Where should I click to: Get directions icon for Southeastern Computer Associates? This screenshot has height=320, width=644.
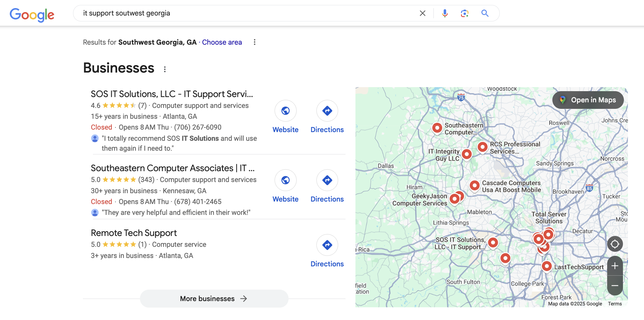(x=327, y=180)
